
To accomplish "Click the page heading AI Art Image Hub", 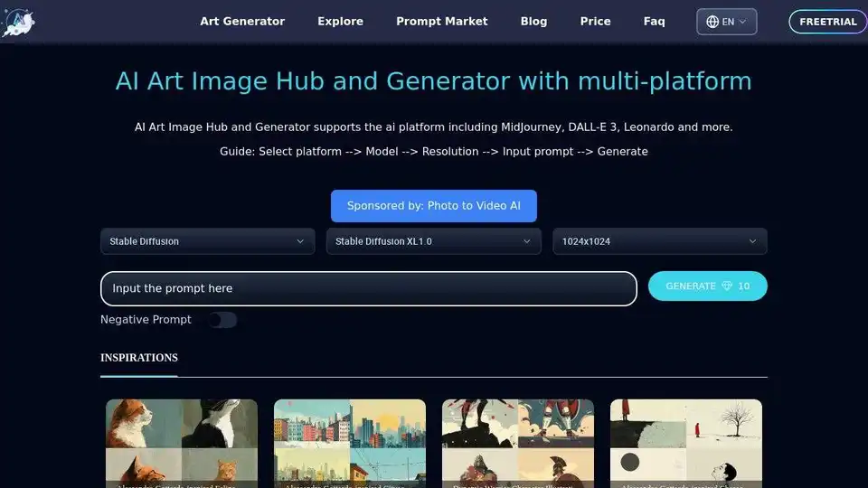I will tap(433, 81).
